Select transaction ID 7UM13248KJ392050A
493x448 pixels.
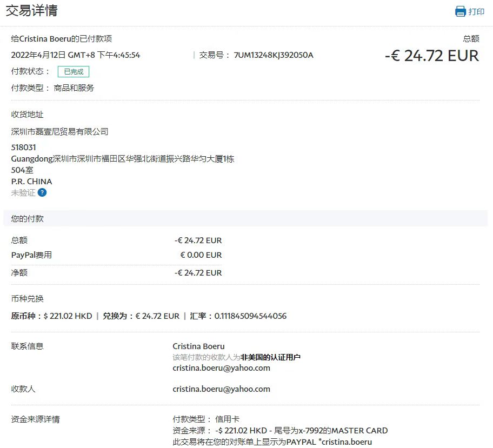[273, 55]
